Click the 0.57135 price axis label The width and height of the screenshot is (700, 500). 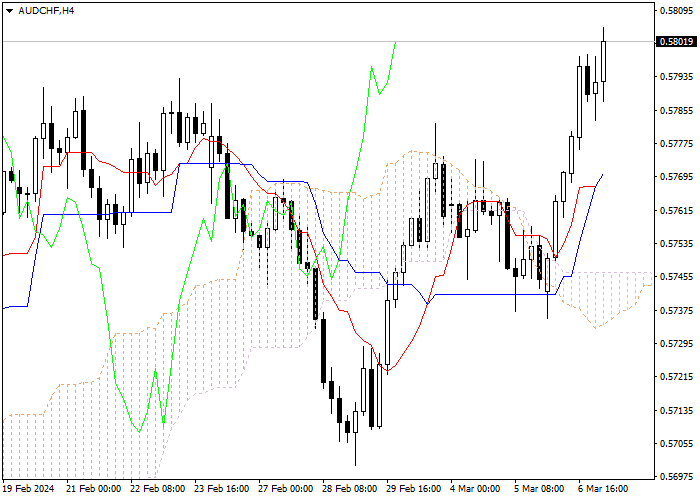tap(677, 410)
